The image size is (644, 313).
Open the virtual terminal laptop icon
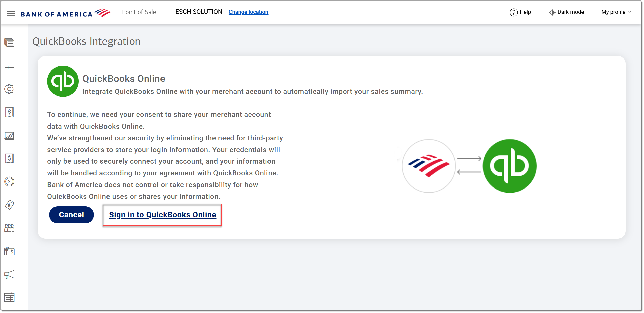pyautogui.click(x=9, y=136)
